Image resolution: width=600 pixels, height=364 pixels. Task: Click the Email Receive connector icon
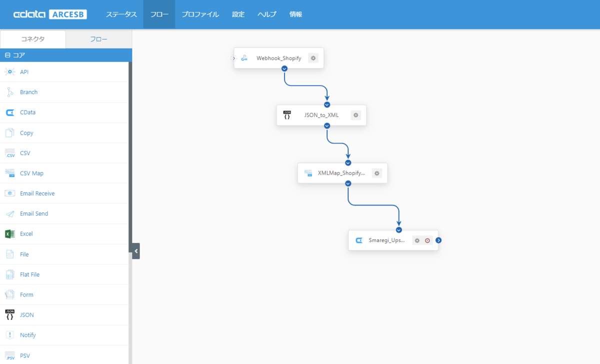click(9, 193)
